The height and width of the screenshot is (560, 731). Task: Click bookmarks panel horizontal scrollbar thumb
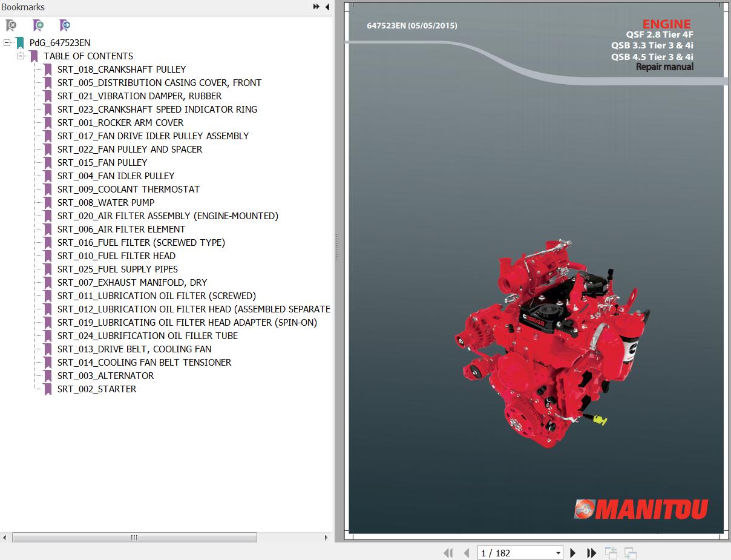[134, 538]
